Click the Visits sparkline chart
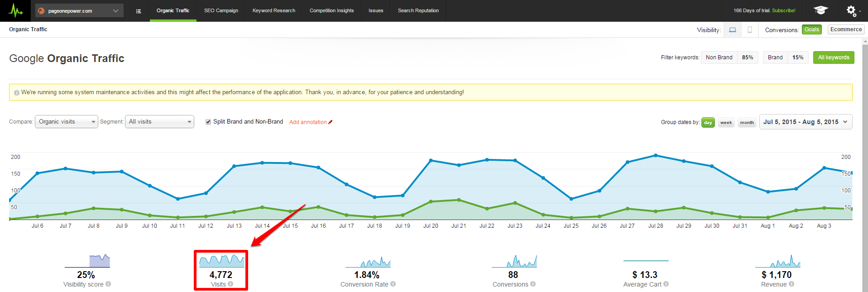The width and height of the screenshot is (868, 292). 222,261
